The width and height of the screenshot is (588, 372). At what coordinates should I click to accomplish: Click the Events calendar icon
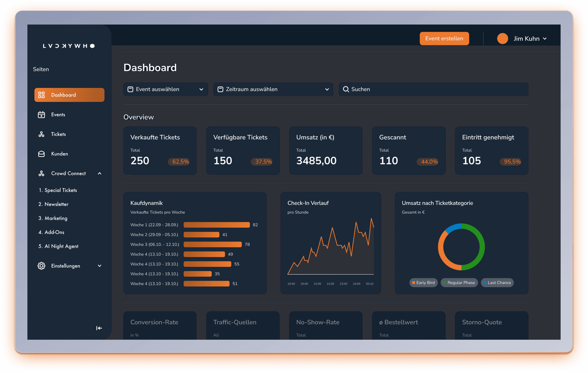click(41, 115)
